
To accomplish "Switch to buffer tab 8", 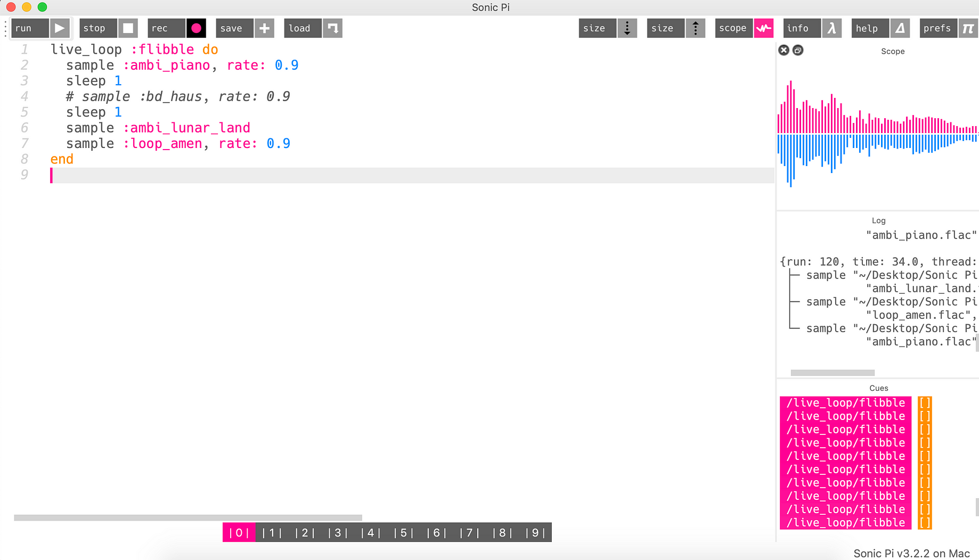I will click(503, 532).
